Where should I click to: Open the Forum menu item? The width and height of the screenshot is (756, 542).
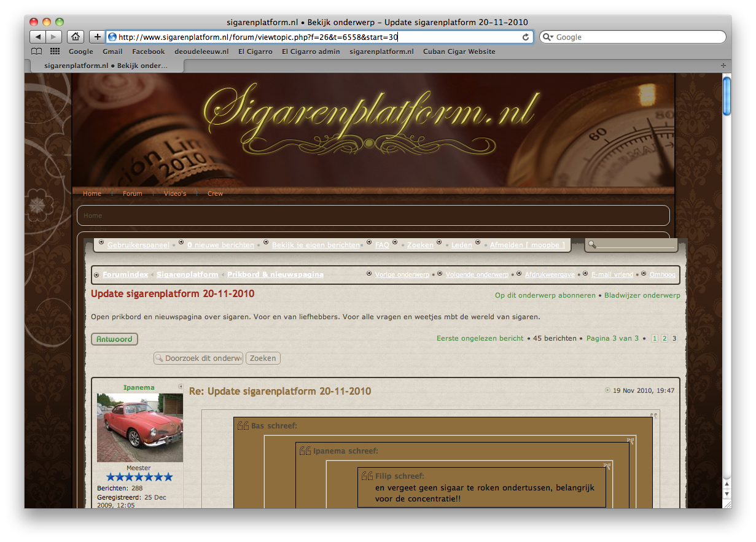point(133,193)
